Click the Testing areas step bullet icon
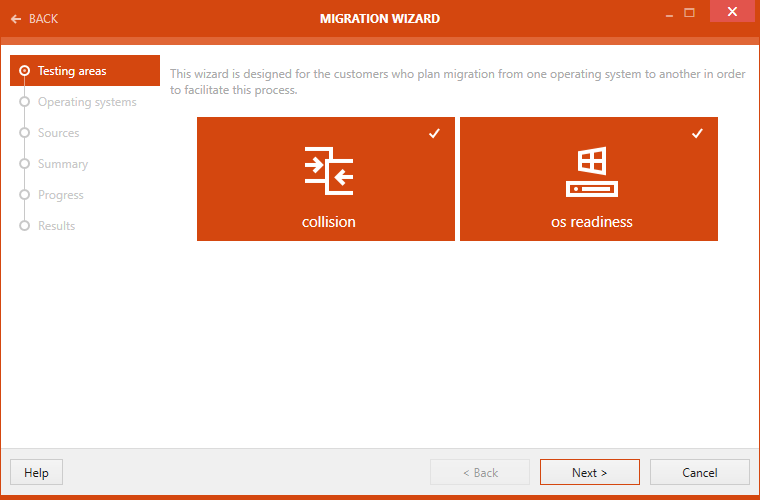Image resolution: width=760 pixels, height=500 pixels. [24, 71]
